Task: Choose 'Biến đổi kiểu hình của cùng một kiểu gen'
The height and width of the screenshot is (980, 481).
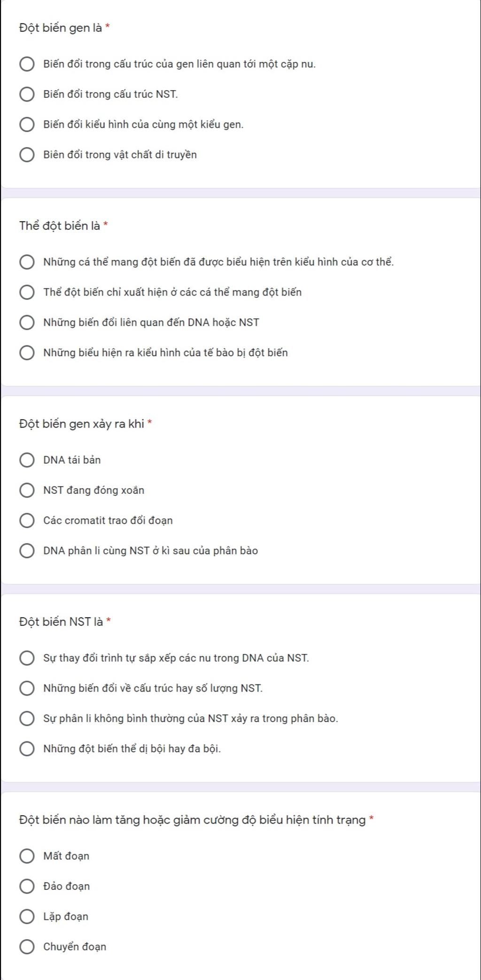Action: [x=27, y=124]
